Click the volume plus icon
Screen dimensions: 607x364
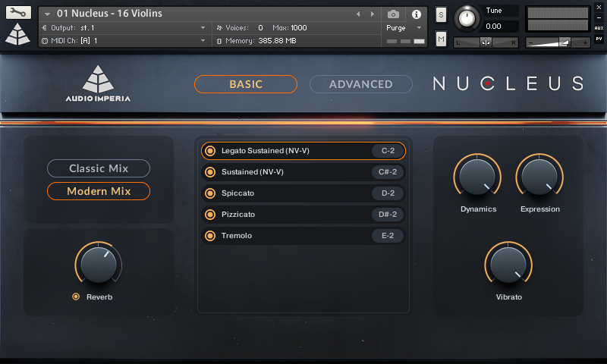(585, 42)
